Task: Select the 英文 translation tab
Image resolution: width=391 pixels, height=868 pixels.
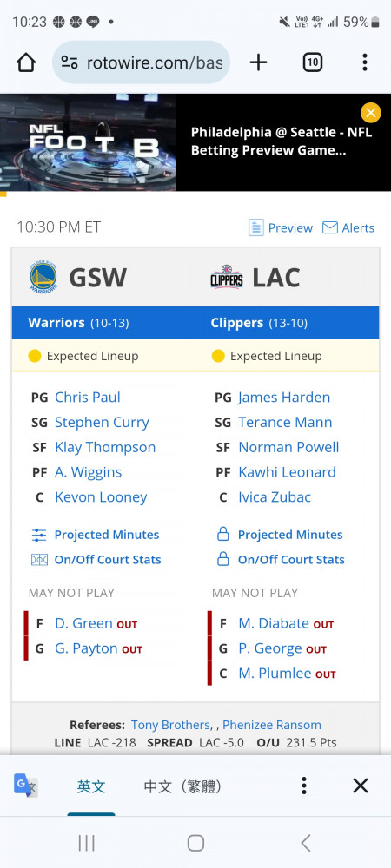Action: click(x=91, y=786)
